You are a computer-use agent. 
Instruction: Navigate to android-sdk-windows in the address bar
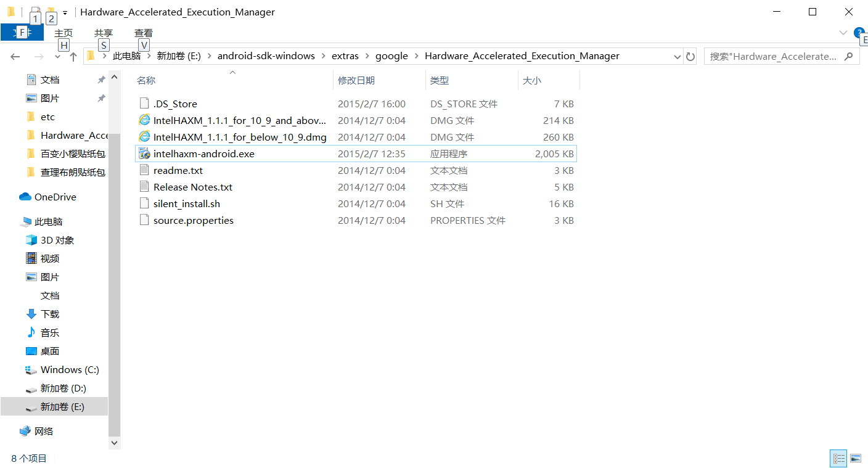266,56
